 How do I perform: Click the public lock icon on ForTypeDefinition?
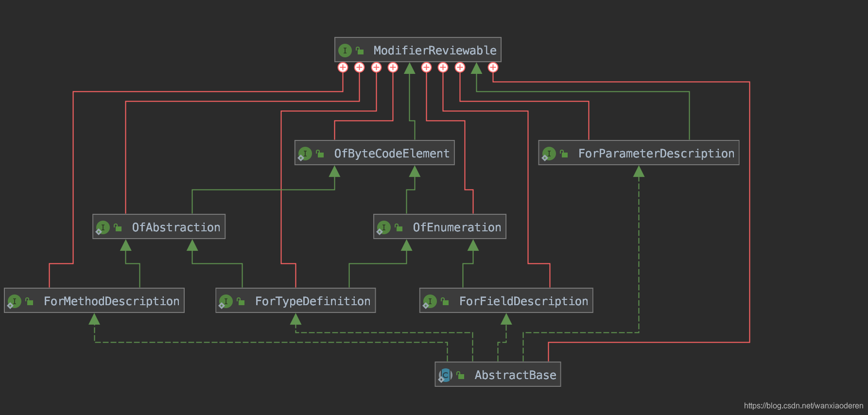[x=241, y=301]
